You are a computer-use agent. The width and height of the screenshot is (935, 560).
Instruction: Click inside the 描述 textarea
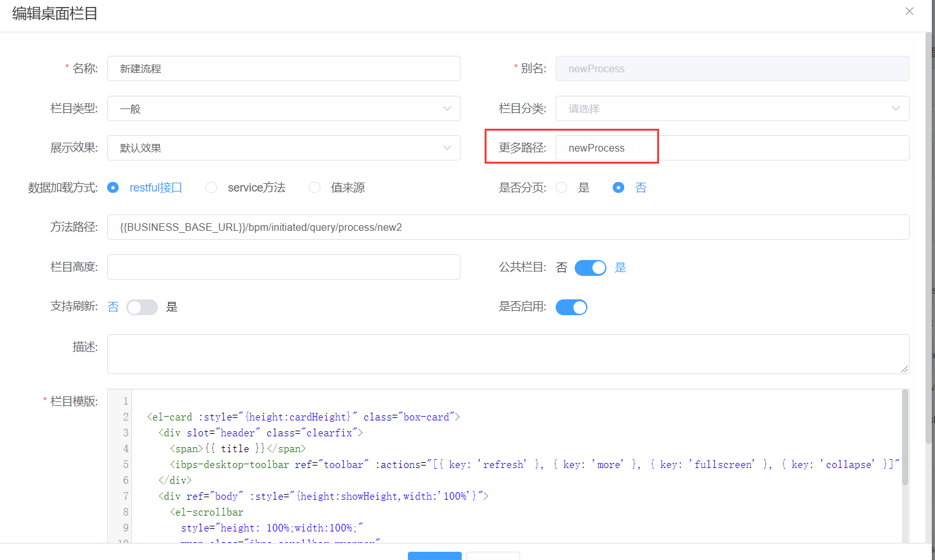[507, 354]
